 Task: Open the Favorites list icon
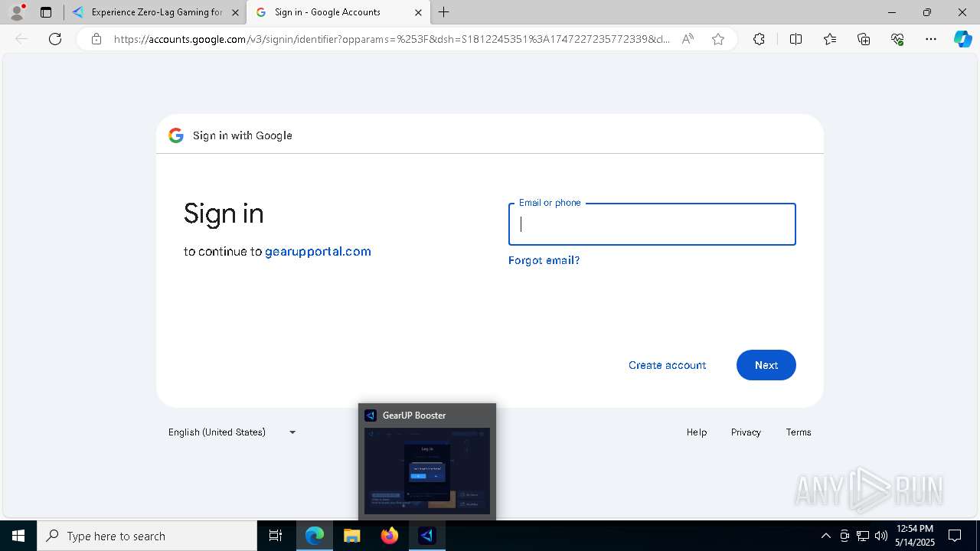[x=830, y=39]
